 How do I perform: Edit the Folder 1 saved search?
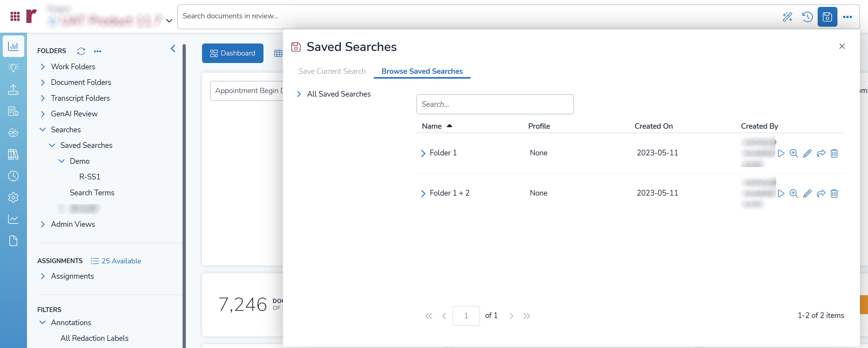click(807, 153)
